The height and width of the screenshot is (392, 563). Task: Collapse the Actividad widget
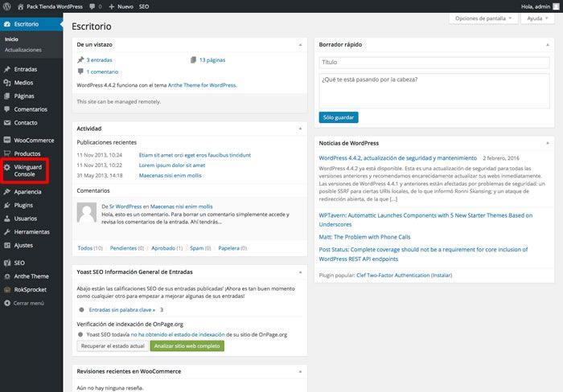(300, 129)
